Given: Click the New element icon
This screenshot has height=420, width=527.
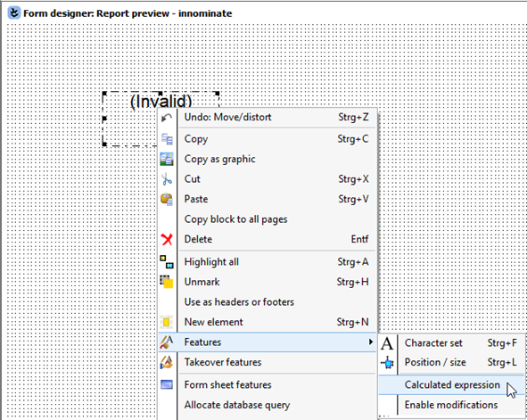Looking at the screenshot, I should click(x=167, y=322).
